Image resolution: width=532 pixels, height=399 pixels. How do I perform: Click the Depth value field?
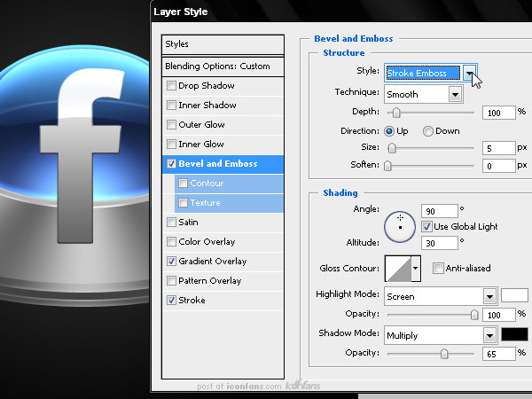(498, 113)
